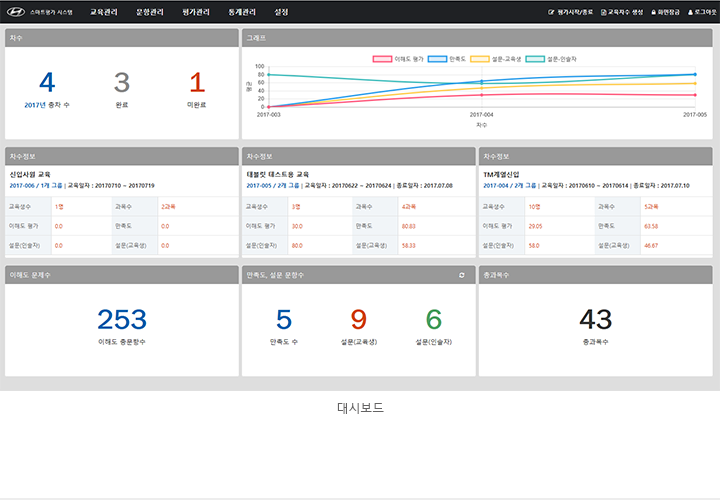Click the 태블릿 테스트용 교육 title
Screen dimensions: 720x500
(x=278, y=174)
